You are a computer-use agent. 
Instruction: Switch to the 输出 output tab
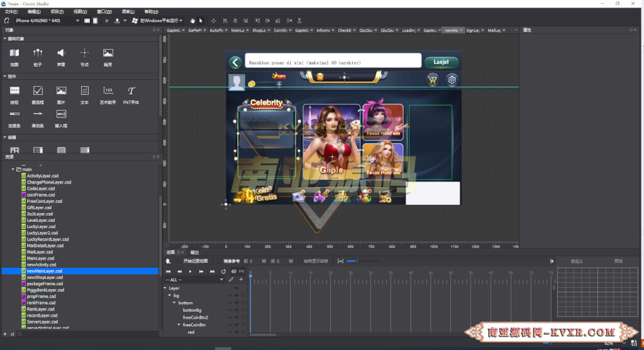point(195,253)
